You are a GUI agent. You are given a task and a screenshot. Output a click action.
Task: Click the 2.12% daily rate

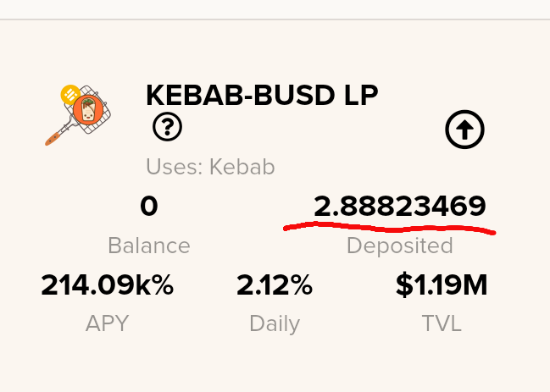click(275, 284)
